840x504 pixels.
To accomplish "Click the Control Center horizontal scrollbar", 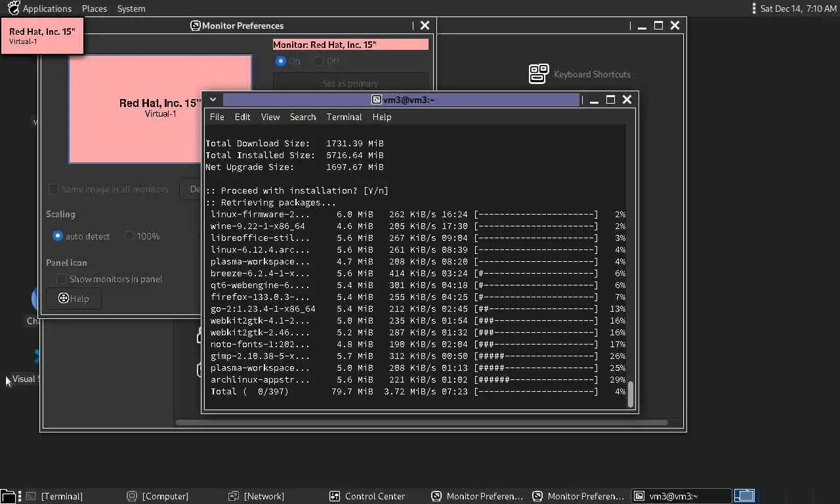I will [421, 422].
